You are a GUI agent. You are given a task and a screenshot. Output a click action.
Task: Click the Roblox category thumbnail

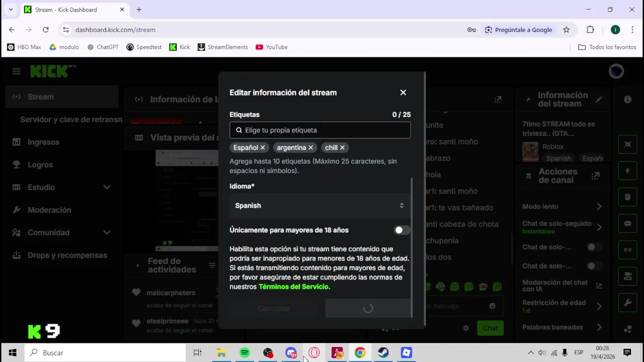click(x=530, y=152)
